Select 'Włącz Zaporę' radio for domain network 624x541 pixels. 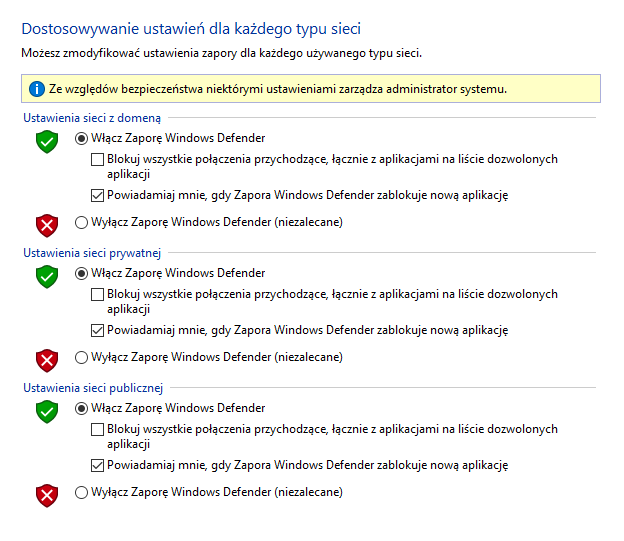82,138
